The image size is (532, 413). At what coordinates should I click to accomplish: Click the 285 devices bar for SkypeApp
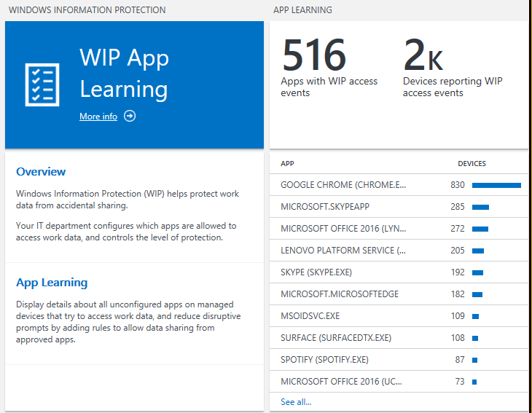click(480, 207)
